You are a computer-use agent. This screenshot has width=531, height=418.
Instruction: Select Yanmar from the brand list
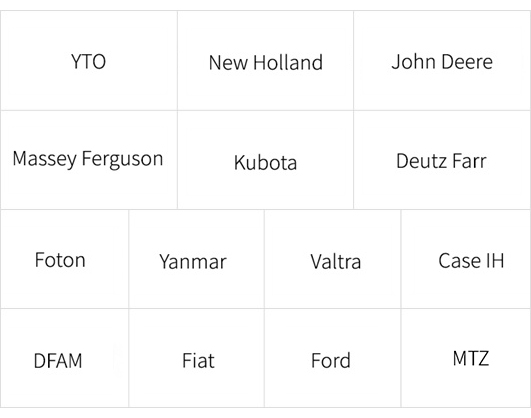click(196, 259)
